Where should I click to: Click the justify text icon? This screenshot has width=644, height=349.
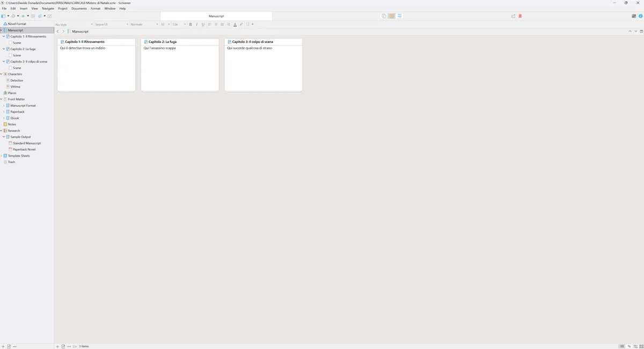222,24
